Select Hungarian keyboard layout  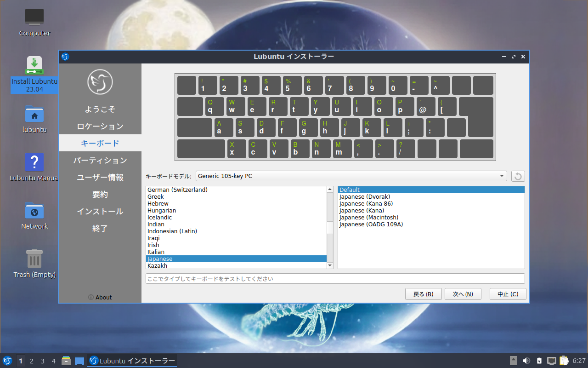click(x=236, y=210)
